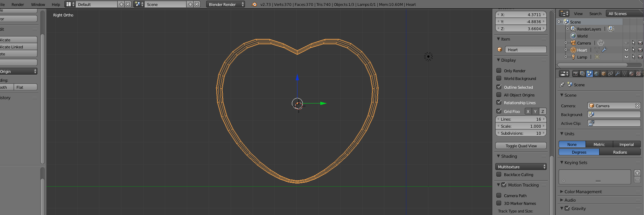Select the Metric units button

click(x=599, y=144)
